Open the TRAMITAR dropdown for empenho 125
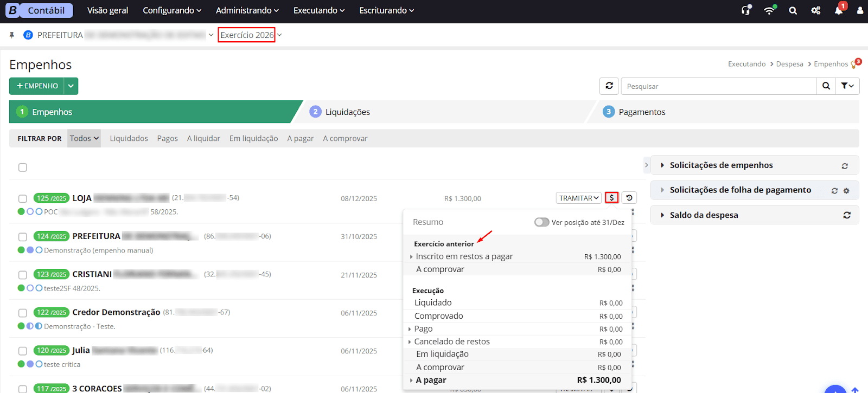868x393 pixels. pyautogui.click(x=578, y=198)
